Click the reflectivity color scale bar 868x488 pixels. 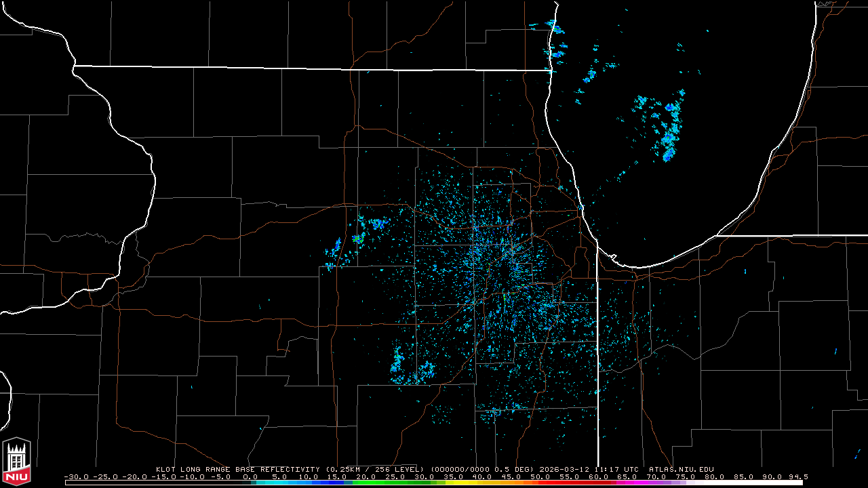pos(434,483)
